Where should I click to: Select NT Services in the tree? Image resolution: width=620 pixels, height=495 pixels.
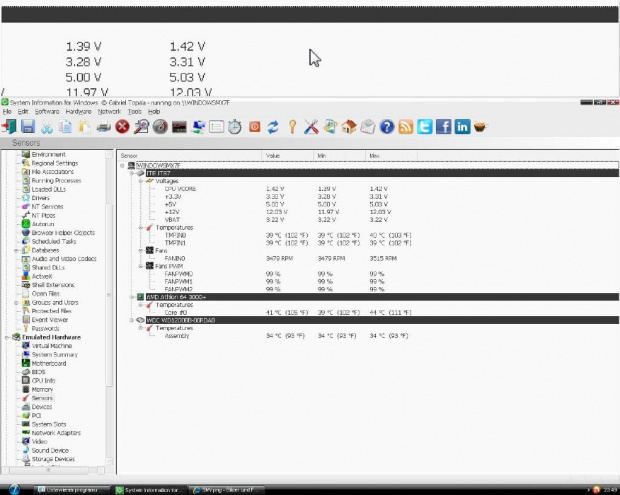[x=47, y=206]
